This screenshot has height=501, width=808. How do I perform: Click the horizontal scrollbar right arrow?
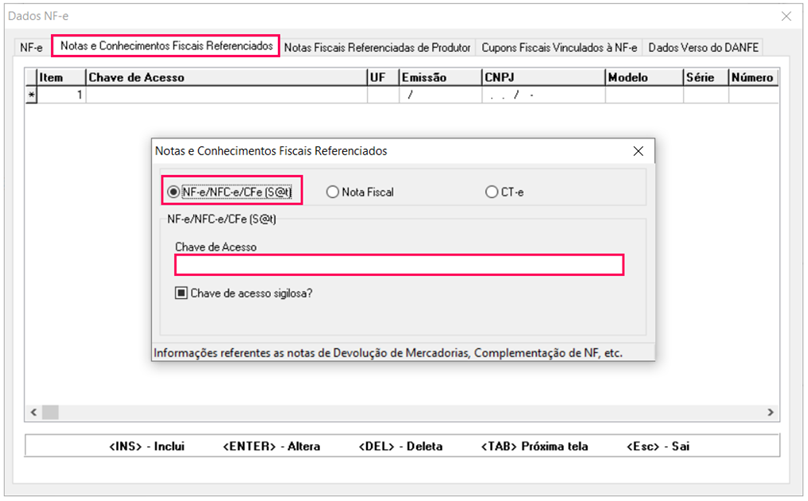point(770,412)
